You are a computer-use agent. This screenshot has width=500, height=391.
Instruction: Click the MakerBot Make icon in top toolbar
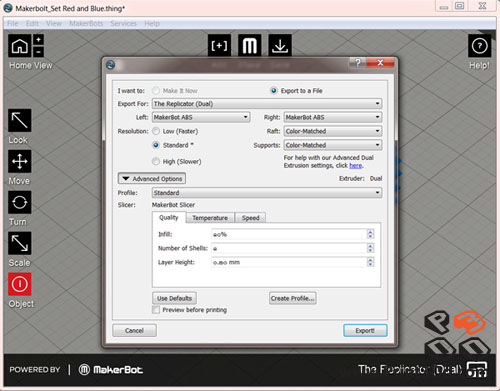click(x=250, y=45)
